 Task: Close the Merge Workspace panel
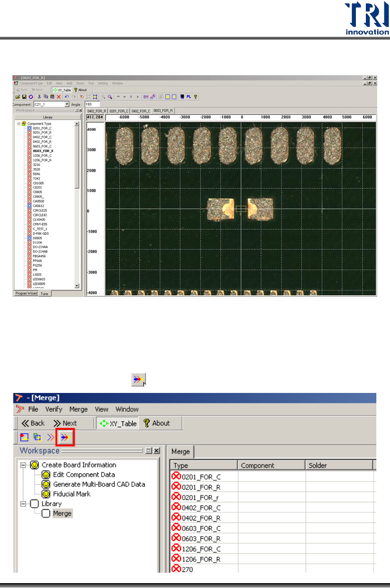click(x=156, y=451)
